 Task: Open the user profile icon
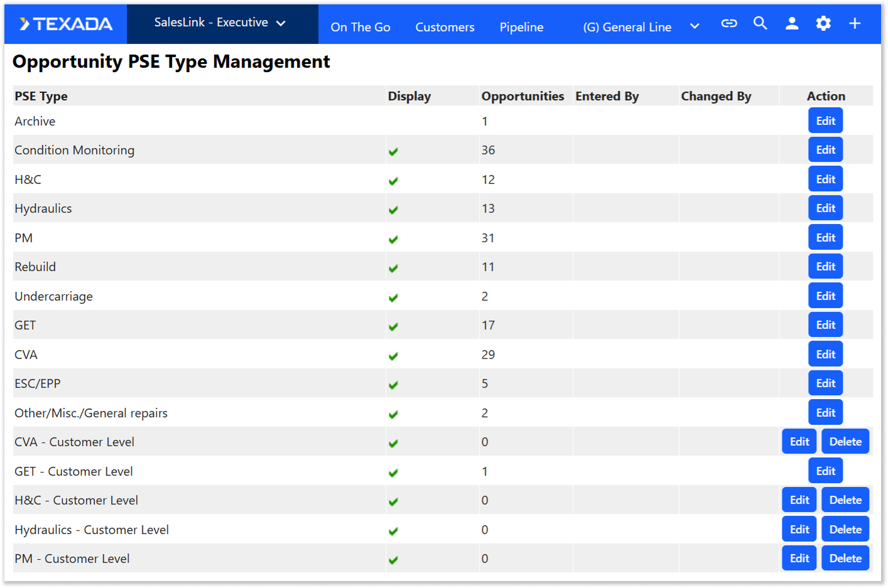click(x=792, y=24)
